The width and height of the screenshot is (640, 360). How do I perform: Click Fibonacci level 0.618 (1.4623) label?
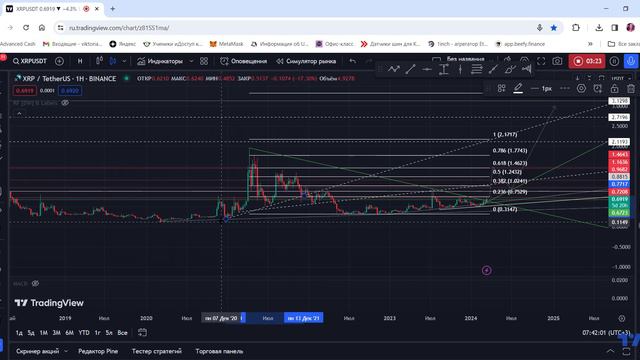click(x=510, y=163)
